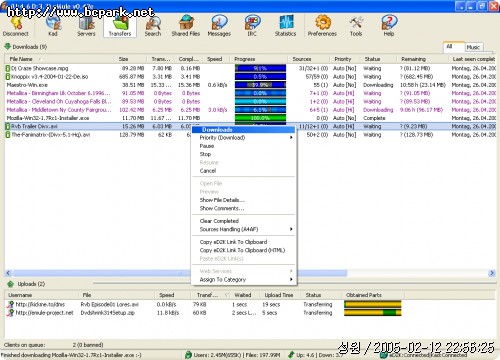Open the Shared Files icon

[186, 26]
